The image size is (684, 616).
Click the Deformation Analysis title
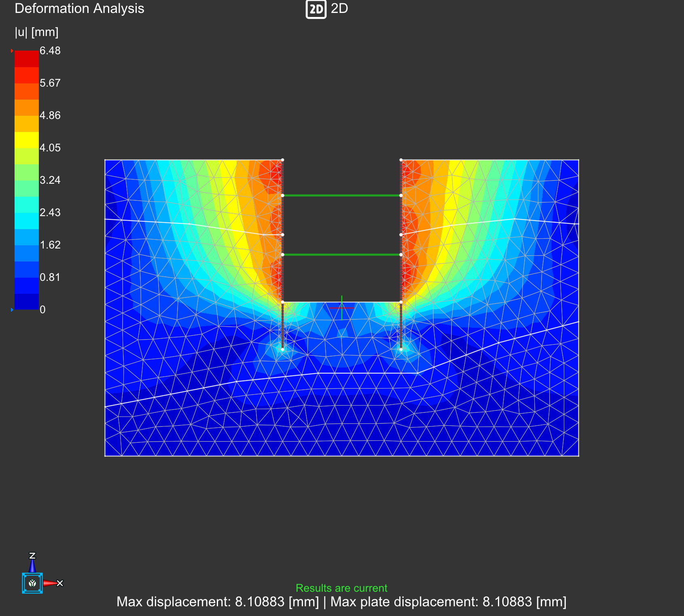(x=79, y=8)
